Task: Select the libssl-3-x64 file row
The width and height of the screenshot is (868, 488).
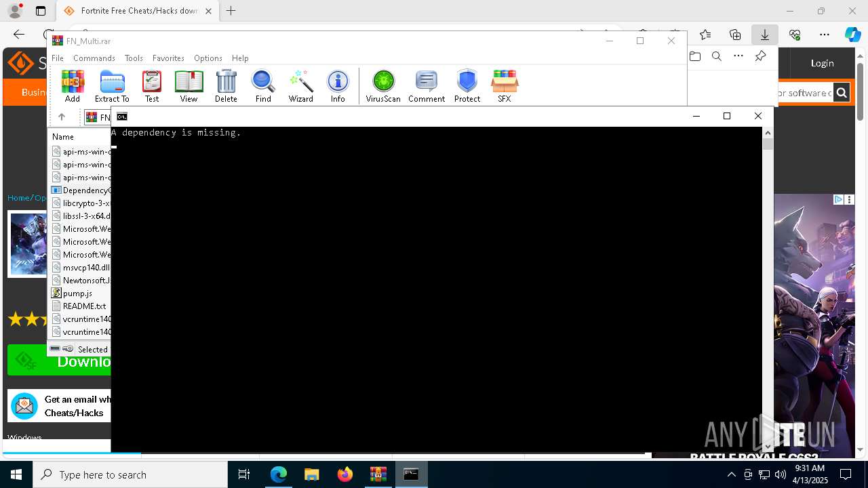Action: click(81, 216)
